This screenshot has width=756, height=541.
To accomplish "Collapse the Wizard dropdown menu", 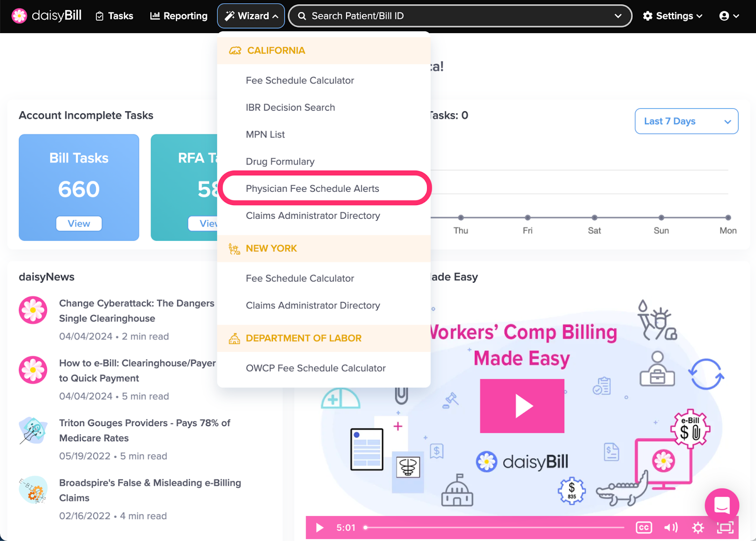I will click(x=251, y=16).
